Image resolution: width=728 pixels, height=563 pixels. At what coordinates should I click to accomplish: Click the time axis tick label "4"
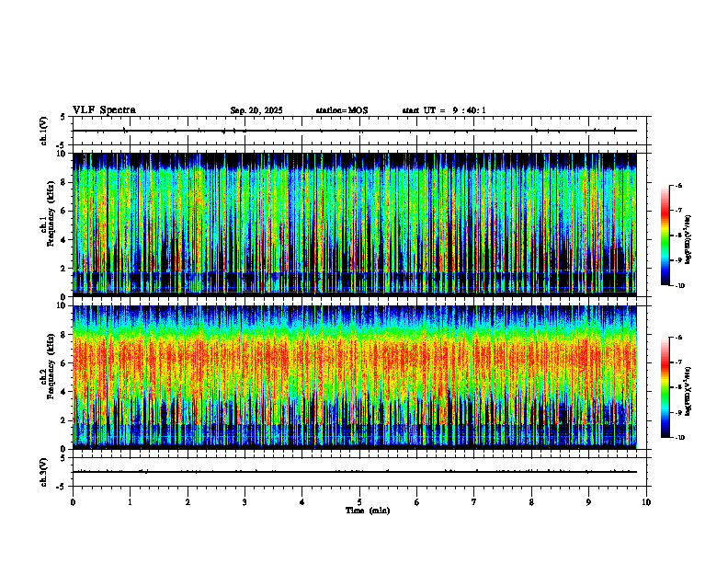tap(302, 502)
